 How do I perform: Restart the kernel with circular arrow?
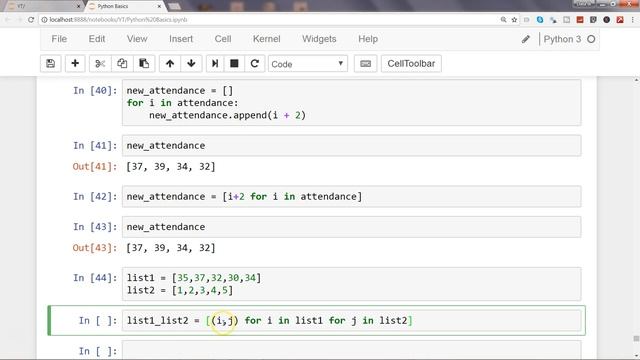point(255,64)
